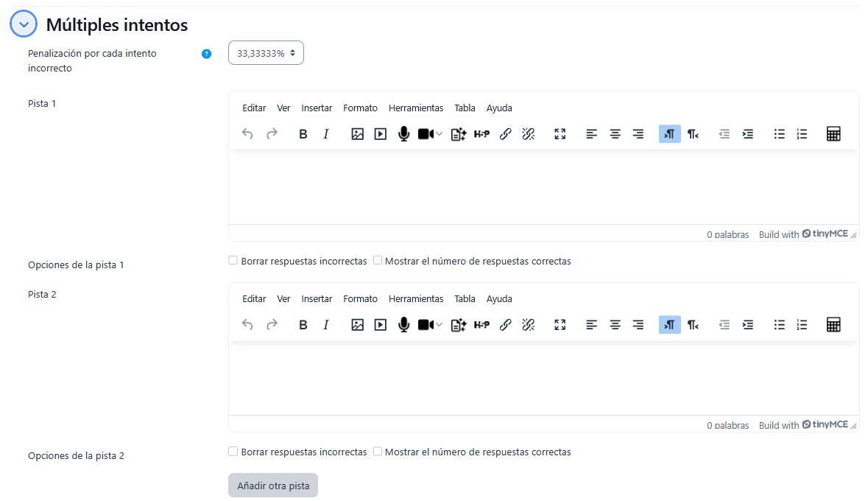The width and height of the screenshot is (868, 501).
Task: Insert image using Pista 1 toolbar icon
Action: click(357, 134)
